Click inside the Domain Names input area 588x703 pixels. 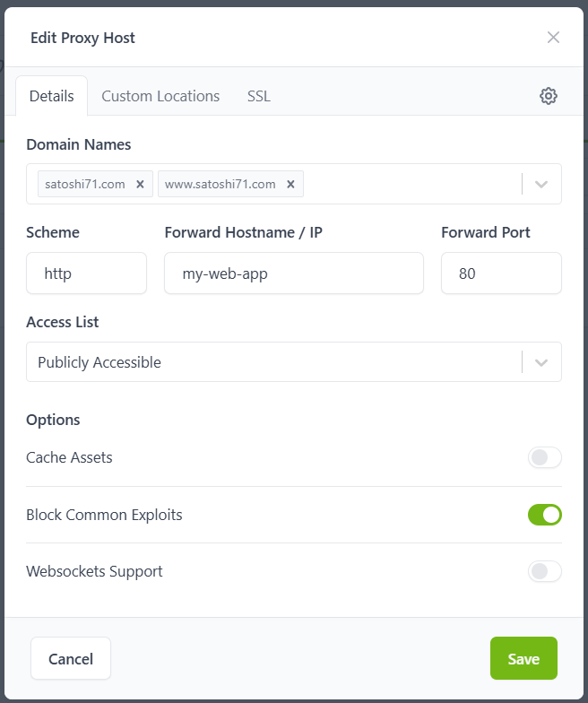pos(408,184)
